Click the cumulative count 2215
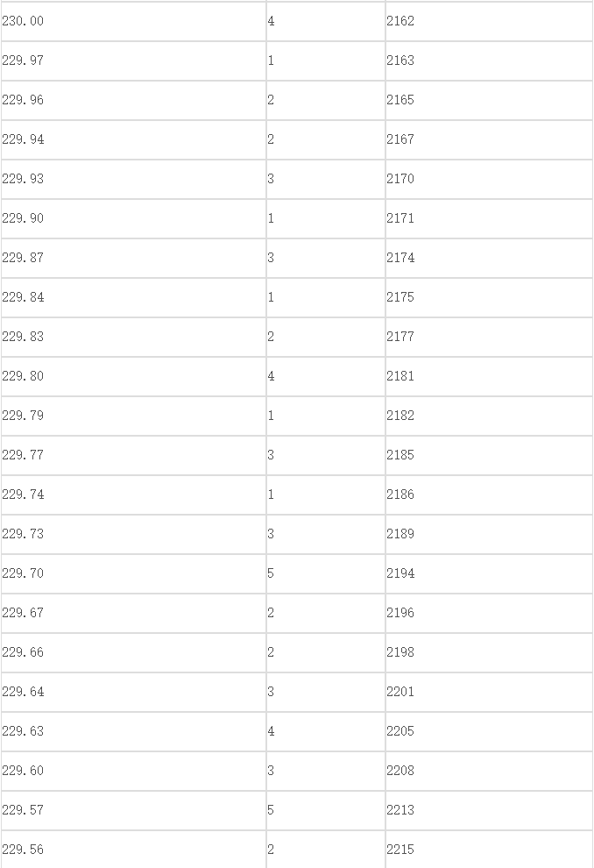Screen dimensions: 594x868 pos(489,850)
